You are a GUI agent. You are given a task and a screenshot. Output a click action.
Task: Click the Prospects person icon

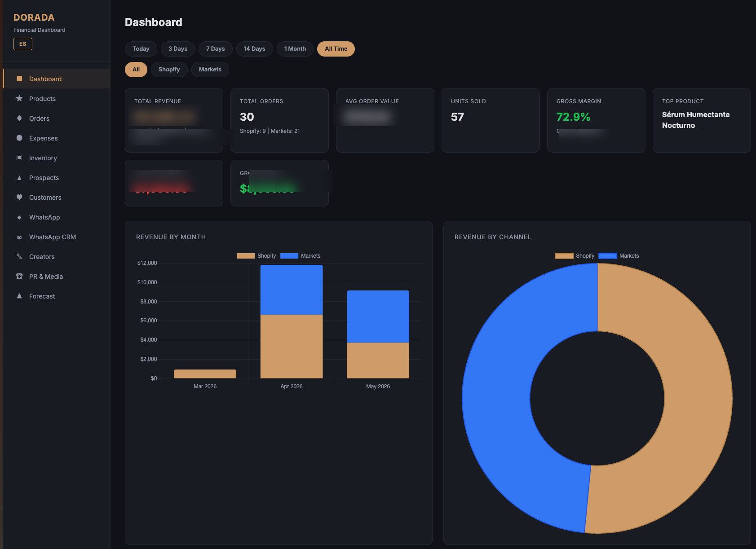(x=19, y=178)
